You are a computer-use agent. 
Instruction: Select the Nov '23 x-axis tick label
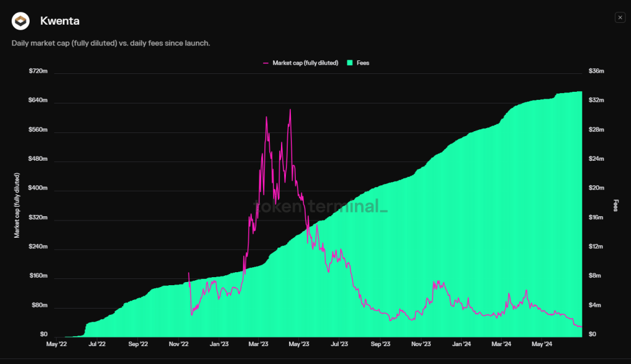coord(420,344)
